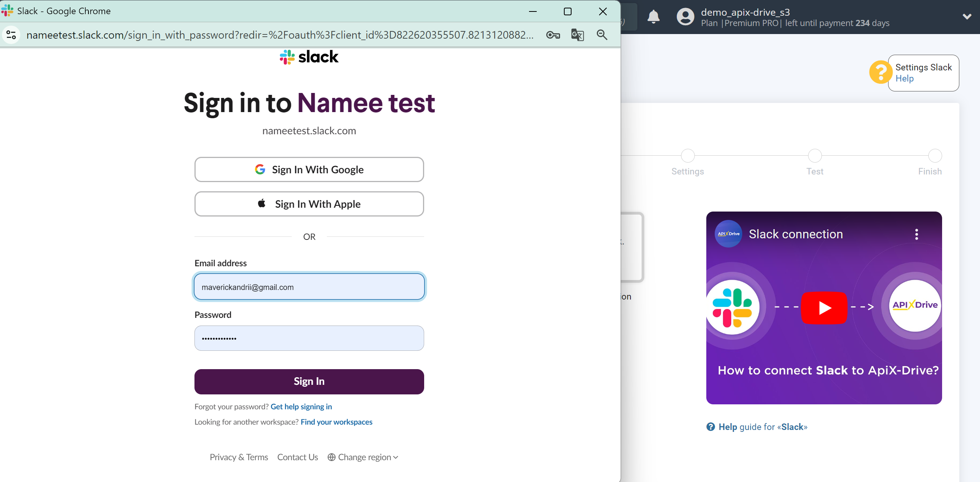Select the Settings tab in right panel

coord(688,171)
